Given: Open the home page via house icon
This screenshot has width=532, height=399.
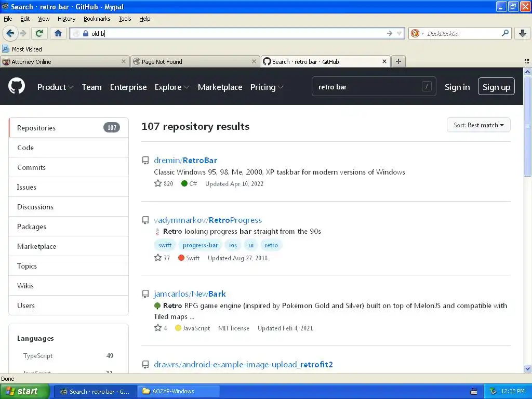Looking at the screenshot, I should tap(58, 33).
